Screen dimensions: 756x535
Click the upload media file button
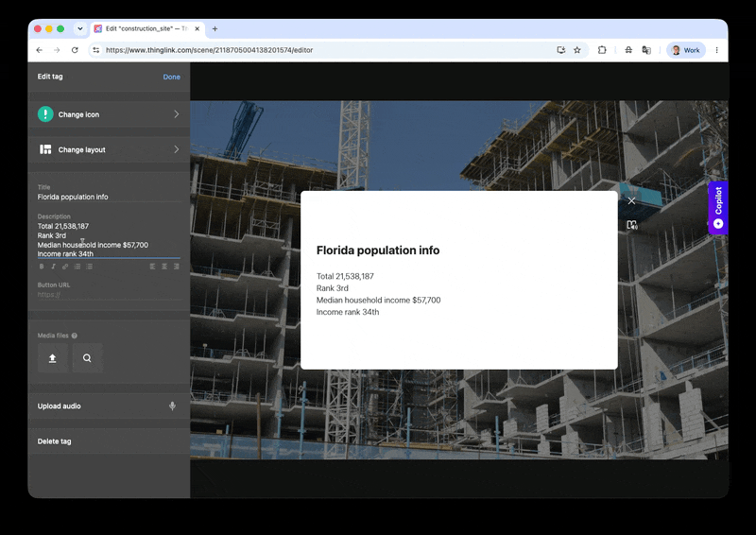53,358
